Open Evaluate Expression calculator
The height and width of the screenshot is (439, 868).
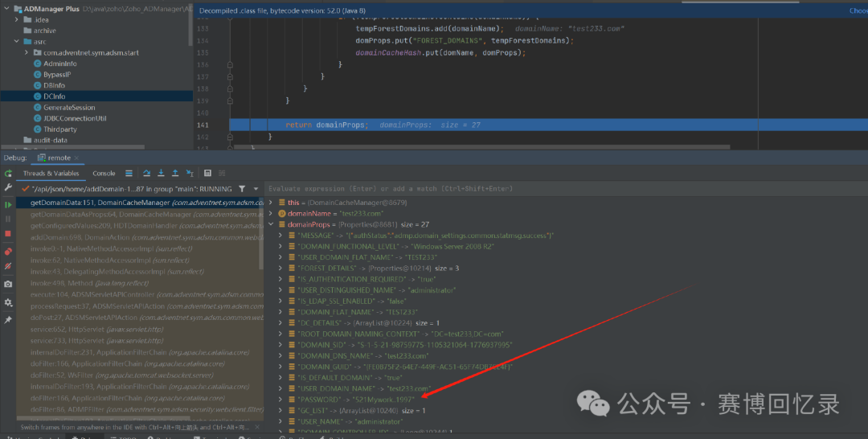point(207,174)
